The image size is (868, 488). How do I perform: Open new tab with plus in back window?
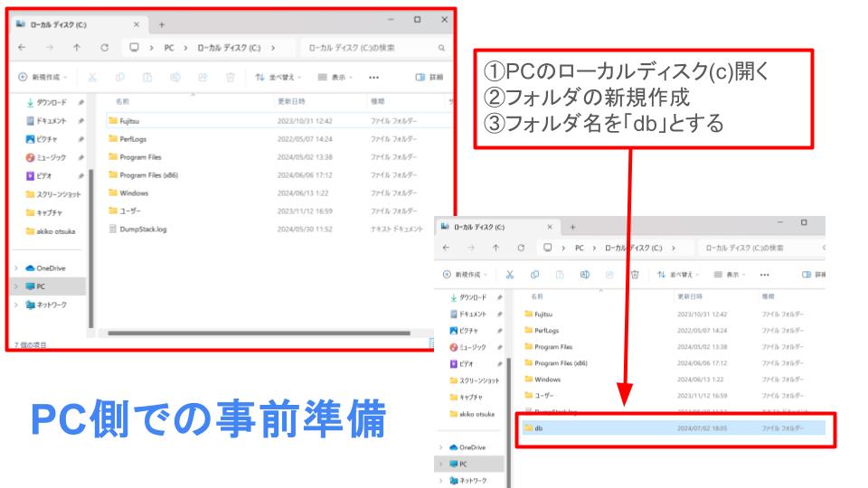click(162, 25)
